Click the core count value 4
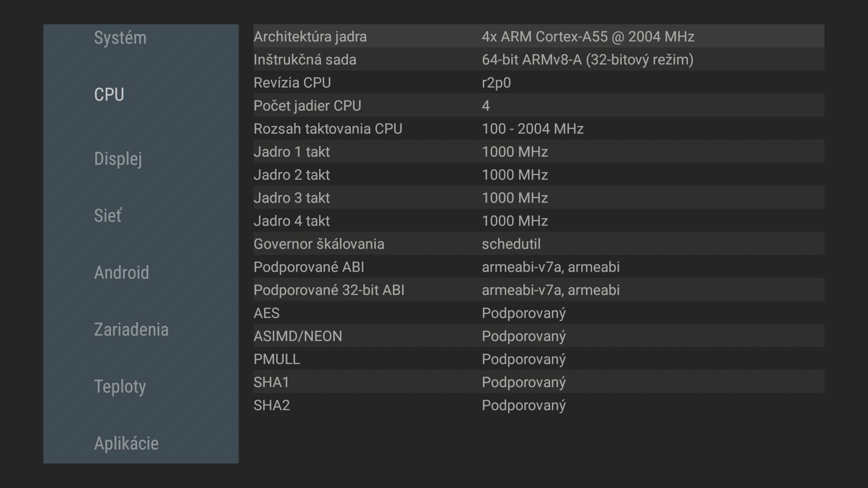The width and height of the screenshot is (868, 488). 486,106
